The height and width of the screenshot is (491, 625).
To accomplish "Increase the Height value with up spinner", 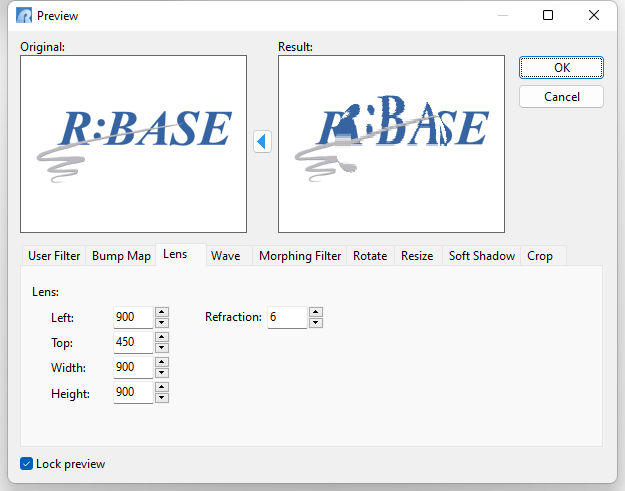I will coord(161,387).
